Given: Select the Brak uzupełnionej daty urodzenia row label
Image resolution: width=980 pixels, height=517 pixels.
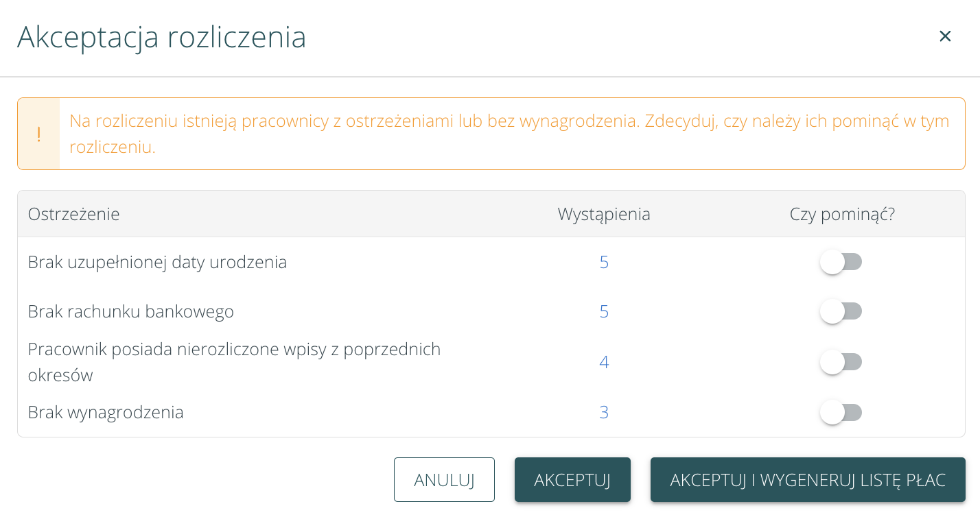Looking at the screenshot, I should coord(157,263).
